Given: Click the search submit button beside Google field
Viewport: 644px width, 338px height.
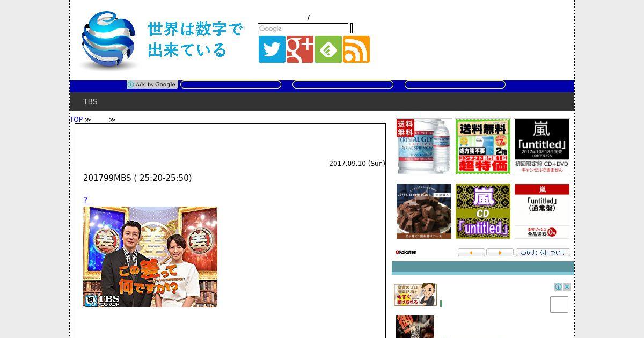Looking at the screenshot, I should [352, 28].
